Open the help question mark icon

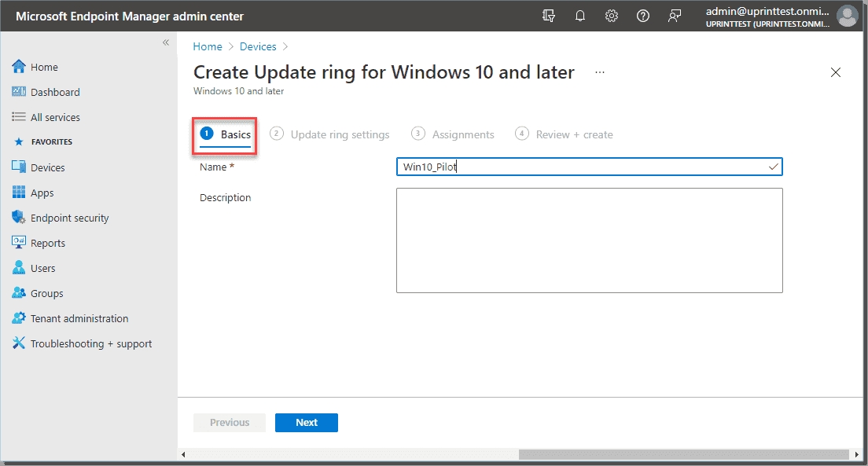click(x=642, y=16)
